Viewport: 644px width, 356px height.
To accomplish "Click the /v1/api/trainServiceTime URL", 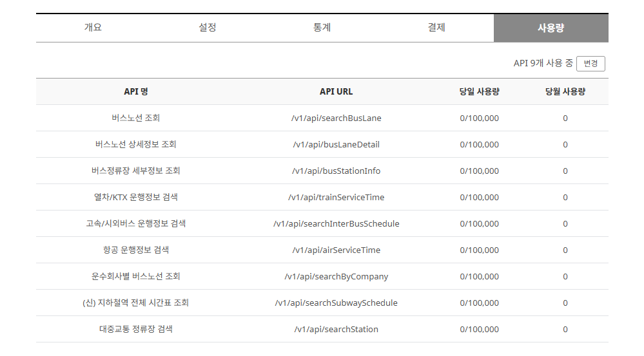I will 337,197.
